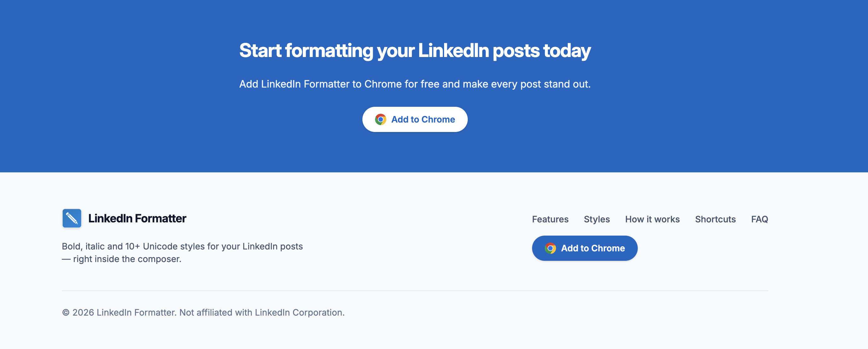The height and width of the screenshot is (349, 868).
Task: Click the Start formatting headline text
Action: pos(415,50)
